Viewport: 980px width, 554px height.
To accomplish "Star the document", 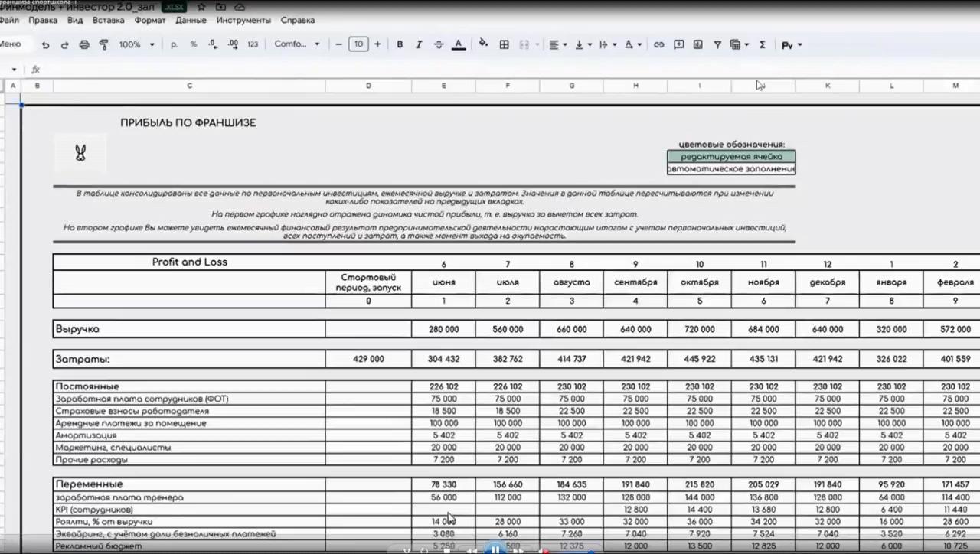I will [201, 7].
